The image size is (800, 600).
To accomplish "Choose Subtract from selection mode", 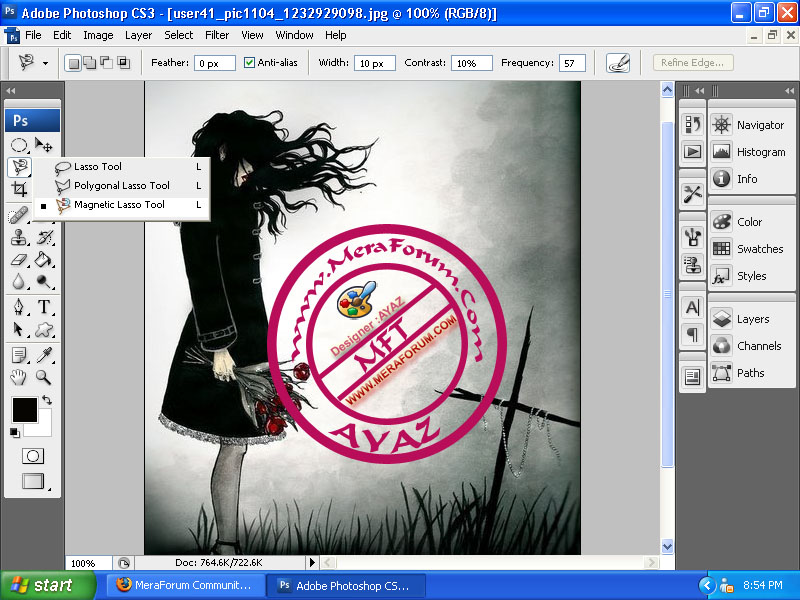I will pos(106,63).
